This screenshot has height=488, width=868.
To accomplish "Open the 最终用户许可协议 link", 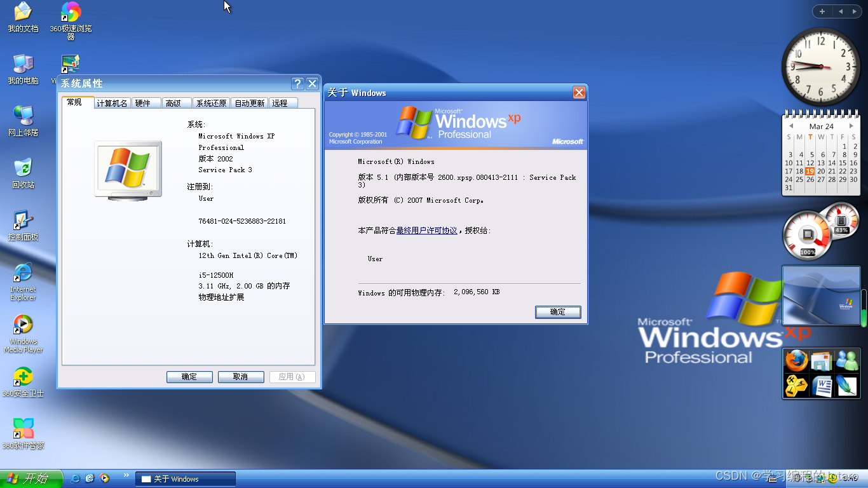I will [427, 231].
